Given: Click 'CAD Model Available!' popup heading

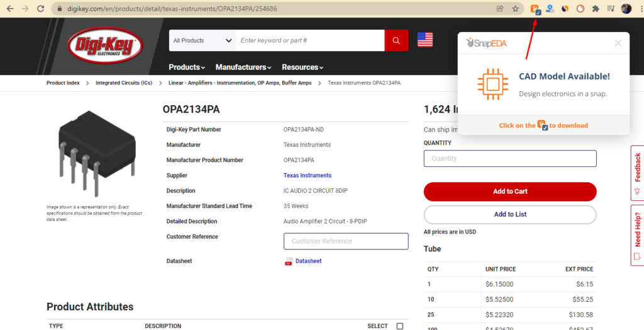Looking at the screenshot, I should click(564, 76).
